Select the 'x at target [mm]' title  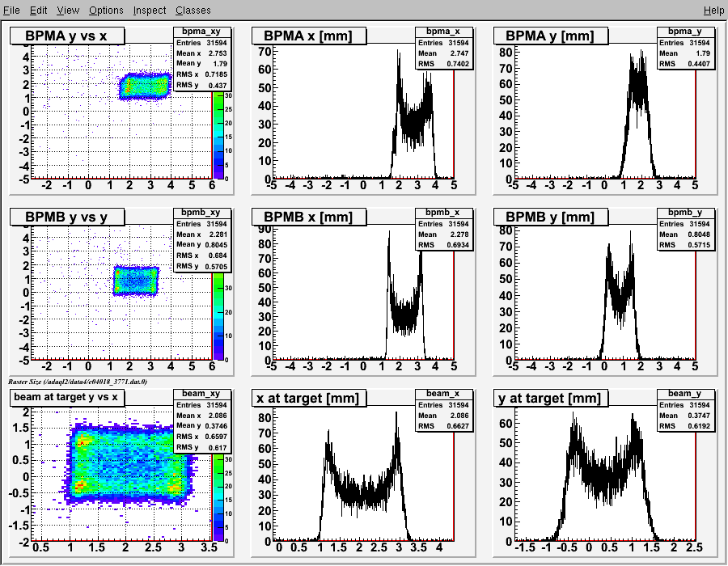pyautogui.click(x=308, y=398)
